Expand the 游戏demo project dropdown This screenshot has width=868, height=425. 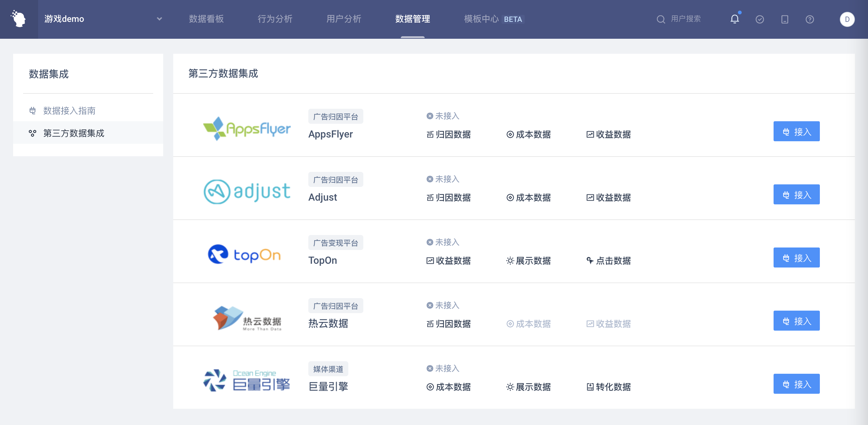(x=103, y=19)
